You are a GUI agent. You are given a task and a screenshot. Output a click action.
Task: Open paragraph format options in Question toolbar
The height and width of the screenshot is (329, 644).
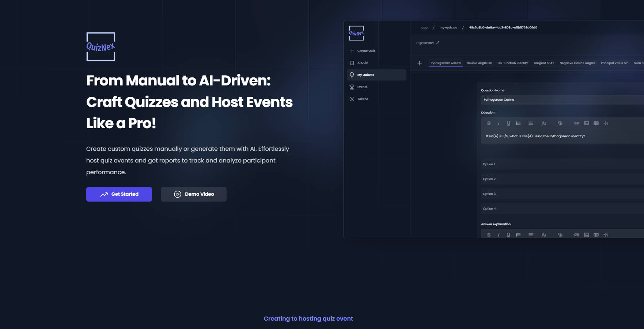(x=560, y=123)
